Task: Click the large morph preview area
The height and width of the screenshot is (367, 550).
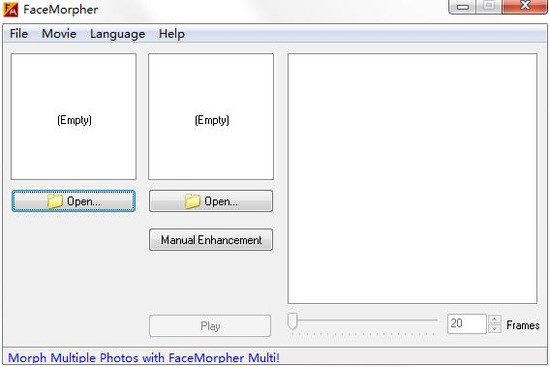Action: pos(412,179)
